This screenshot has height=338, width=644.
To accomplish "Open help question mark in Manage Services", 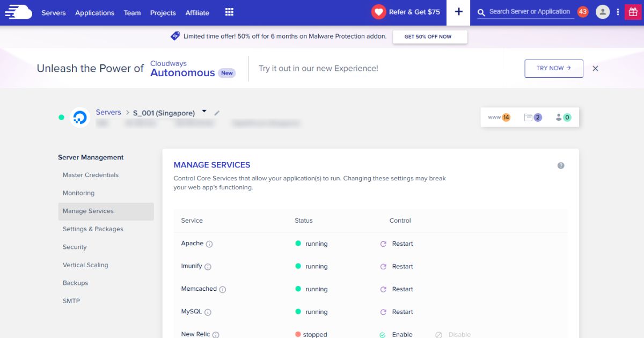I will click(x=561, y=166).
